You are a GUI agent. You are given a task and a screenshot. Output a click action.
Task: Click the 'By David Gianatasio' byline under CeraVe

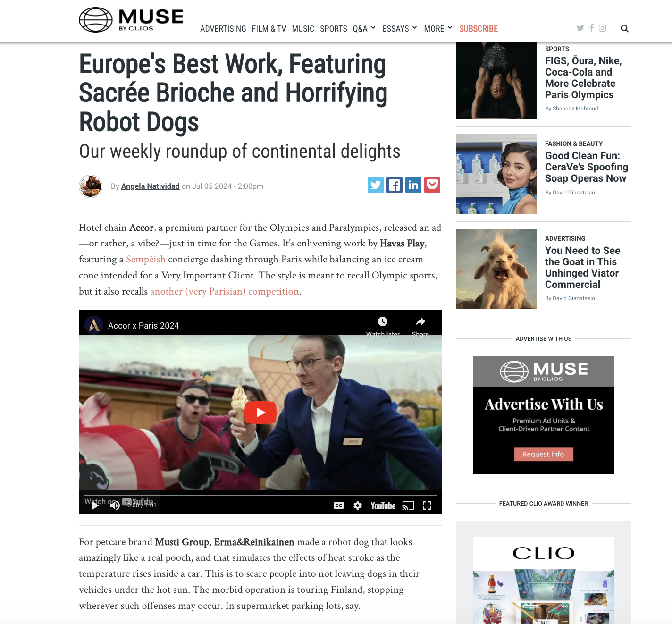tap(570, 193)
